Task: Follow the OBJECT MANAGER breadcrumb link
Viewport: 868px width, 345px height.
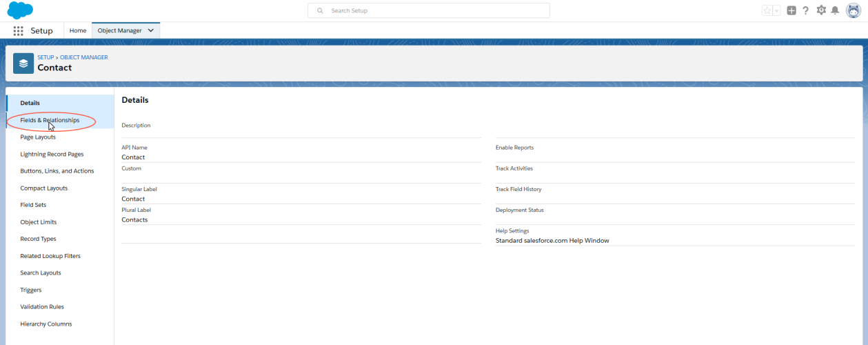Action: (x=84, y=57)
